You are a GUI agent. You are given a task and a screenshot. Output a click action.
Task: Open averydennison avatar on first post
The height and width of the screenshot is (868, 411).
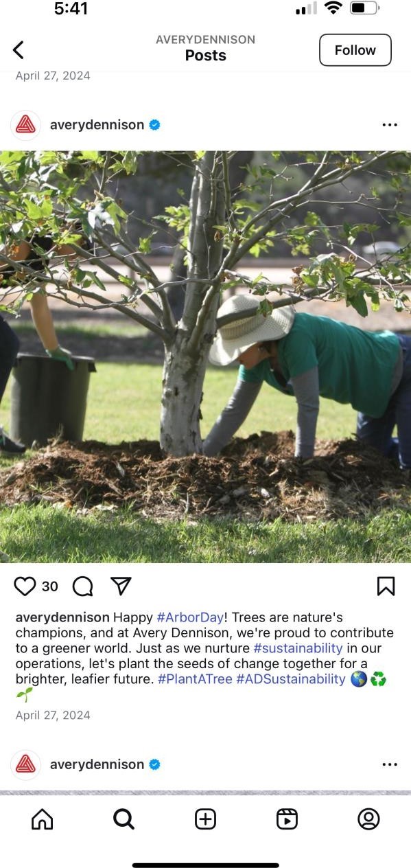(25, 125)
